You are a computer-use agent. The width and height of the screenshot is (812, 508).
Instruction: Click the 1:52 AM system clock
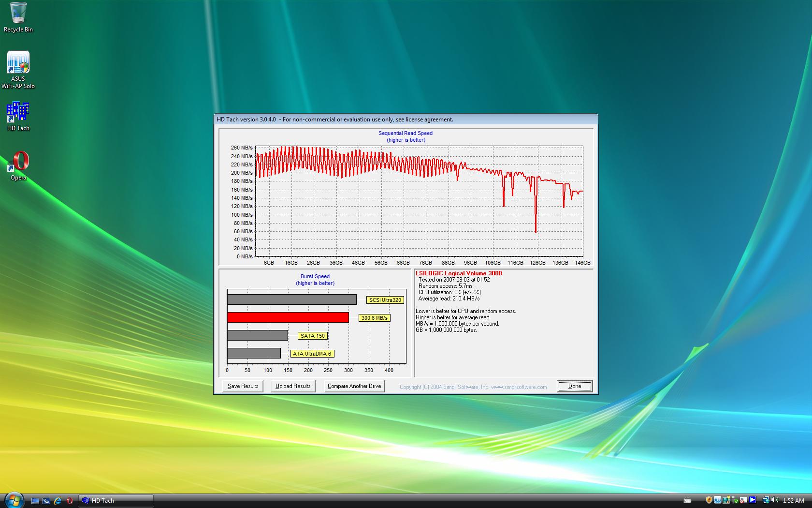(793, 501)
